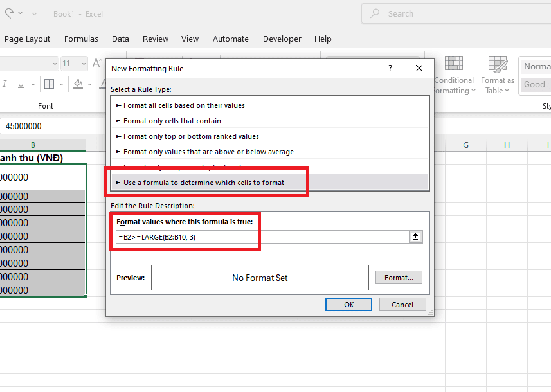The image size is (551, 392).
Task: Open the Help ribbon tab
Action: click(x=323, y=39)
